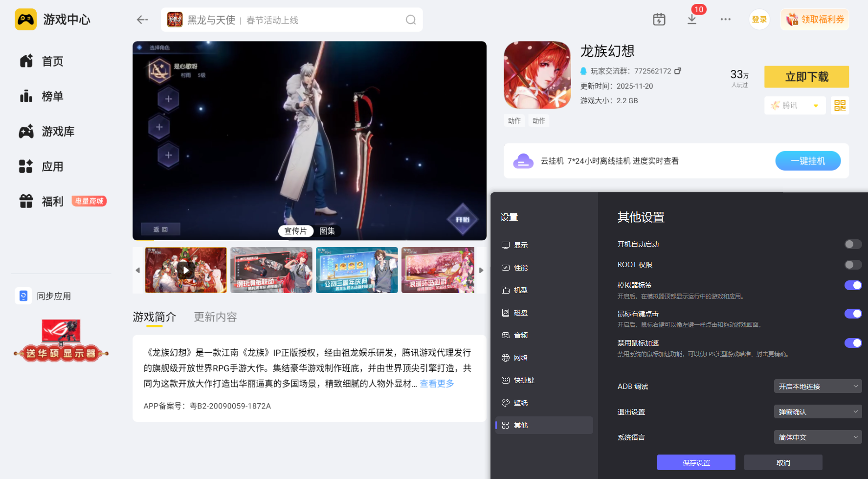The width and height of the screenshot is (868, 479).
Task: Show the QR code download icon
Action: click(840, 105)
